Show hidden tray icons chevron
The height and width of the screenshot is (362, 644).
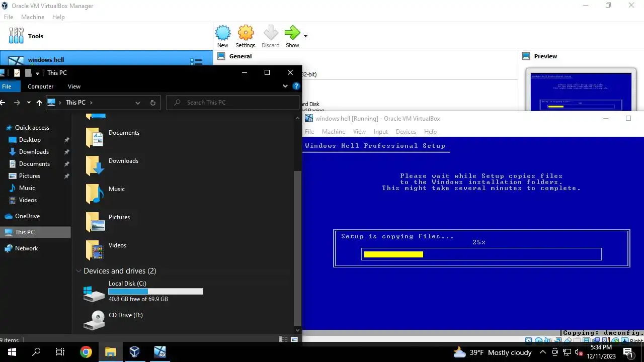click(x=544, y=352)
